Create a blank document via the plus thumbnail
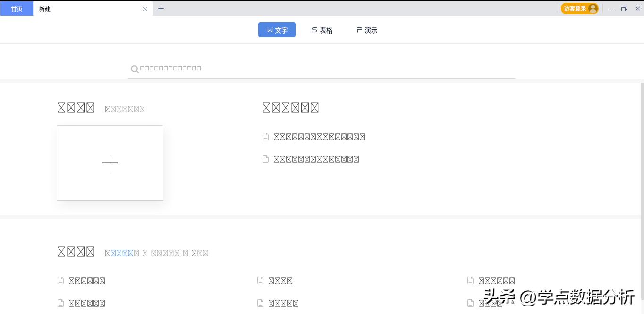The image size is (644, 314). tap(110, 162)
